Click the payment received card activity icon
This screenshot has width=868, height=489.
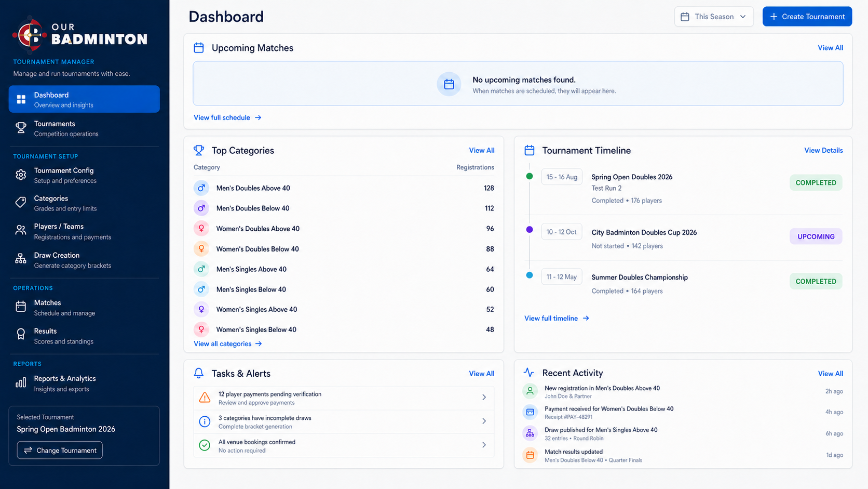[x=530, y=412]
